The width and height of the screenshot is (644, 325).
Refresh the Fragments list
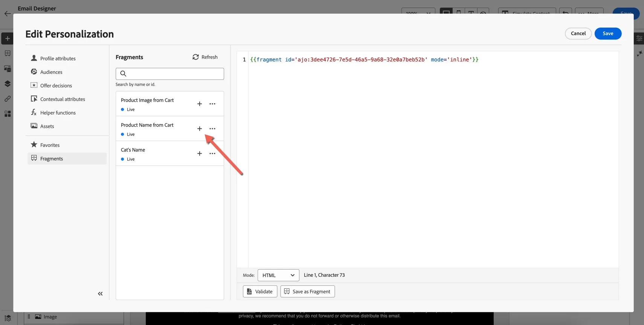pyautogui.click(x=205, y=57)
